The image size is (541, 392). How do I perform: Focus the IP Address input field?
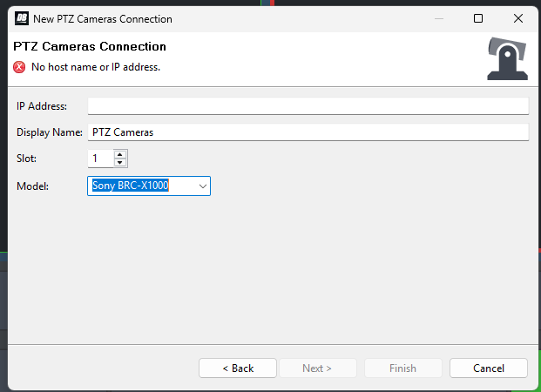coord(308,106)
